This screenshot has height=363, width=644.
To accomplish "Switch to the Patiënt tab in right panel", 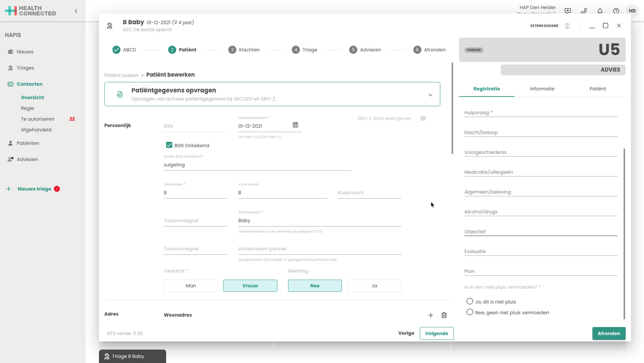I will coord(597,89).
